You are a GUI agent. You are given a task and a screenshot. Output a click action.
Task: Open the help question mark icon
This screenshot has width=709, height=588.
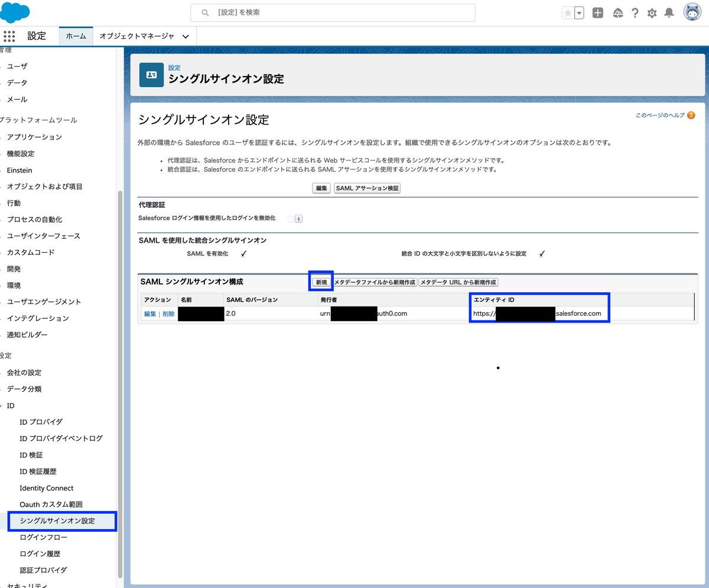[635, 12]
